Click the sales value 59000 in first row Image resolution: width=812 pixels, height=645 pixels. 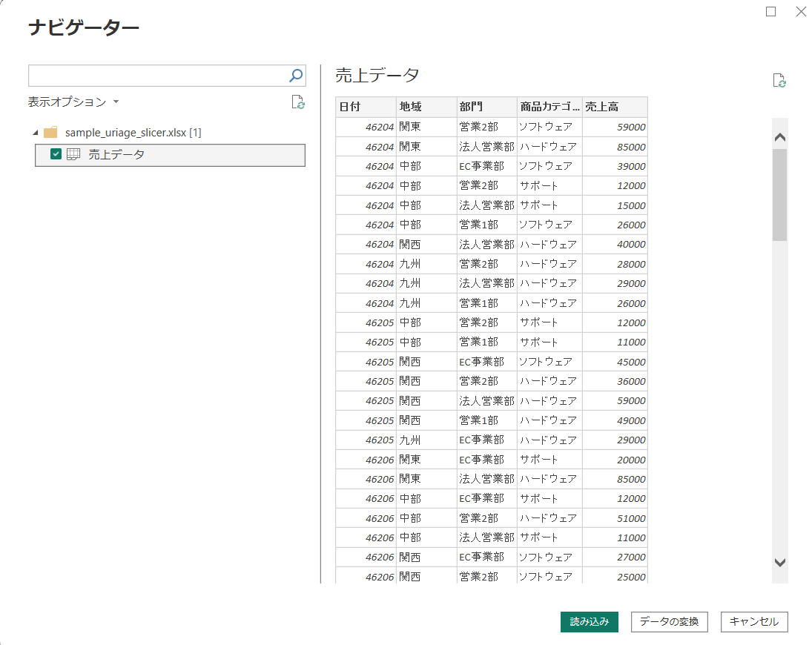pos(615,127)
